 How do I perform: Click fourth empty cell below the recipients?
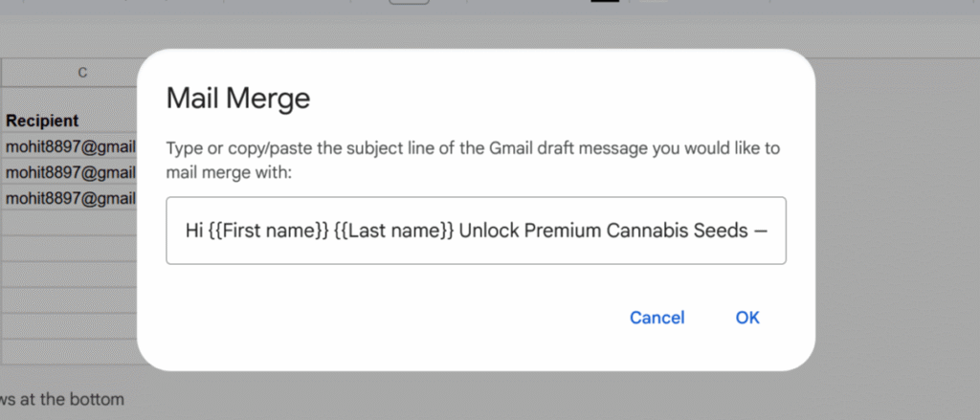[69, 301]
